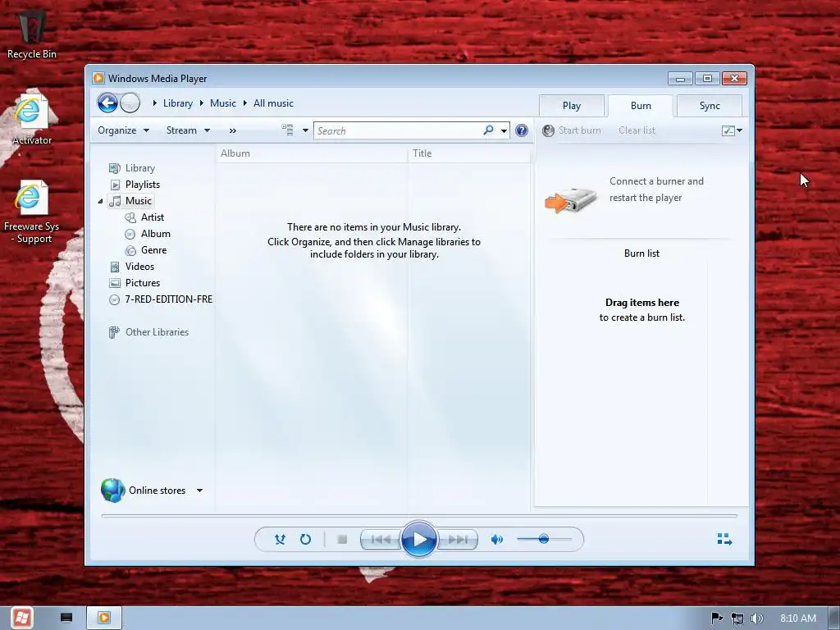Click the Title column header

click(x=469, y=153)
